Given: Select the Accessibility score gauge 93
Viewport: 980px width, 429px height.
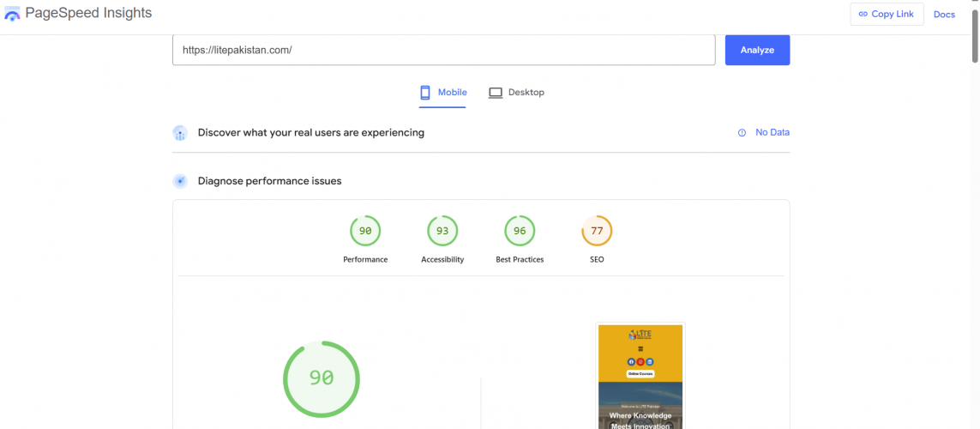Looking at the screenshot, I should coord(442,231).
